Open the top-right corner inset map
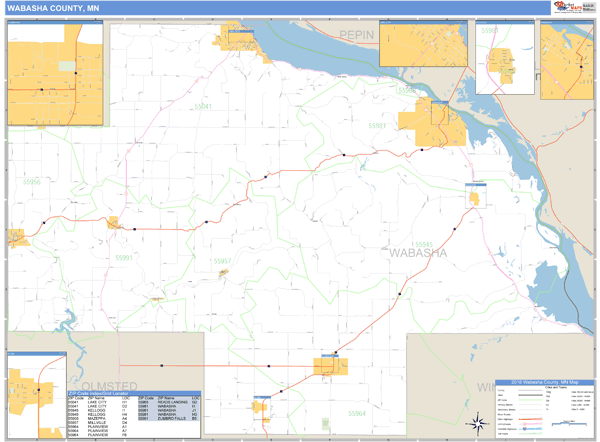This screenshot has width=600, height=442. (x=566, y=60)
